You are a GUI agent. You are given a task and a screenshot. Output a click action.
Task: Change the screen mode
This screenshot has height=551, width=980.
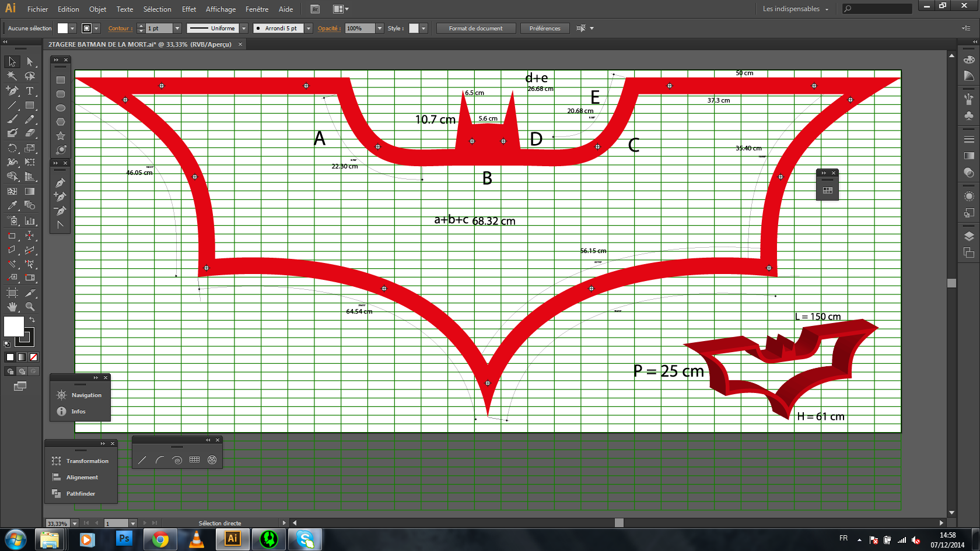20,386
